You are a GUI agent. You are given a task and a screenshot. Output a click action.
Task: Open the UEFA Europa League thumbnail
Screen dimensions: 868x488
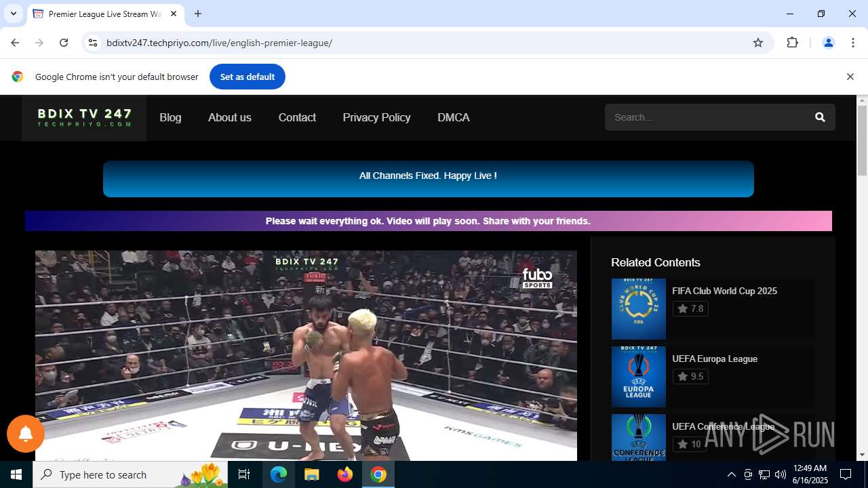pos(638,377)
